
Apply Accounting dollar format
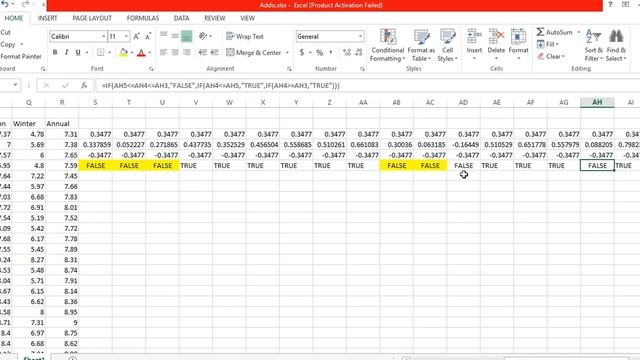tap(302, 52)
